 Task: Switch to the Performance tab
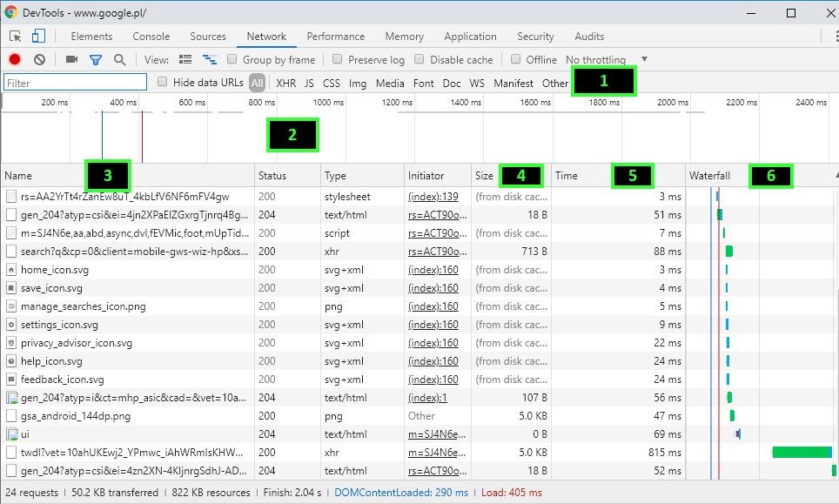[335, 37]
